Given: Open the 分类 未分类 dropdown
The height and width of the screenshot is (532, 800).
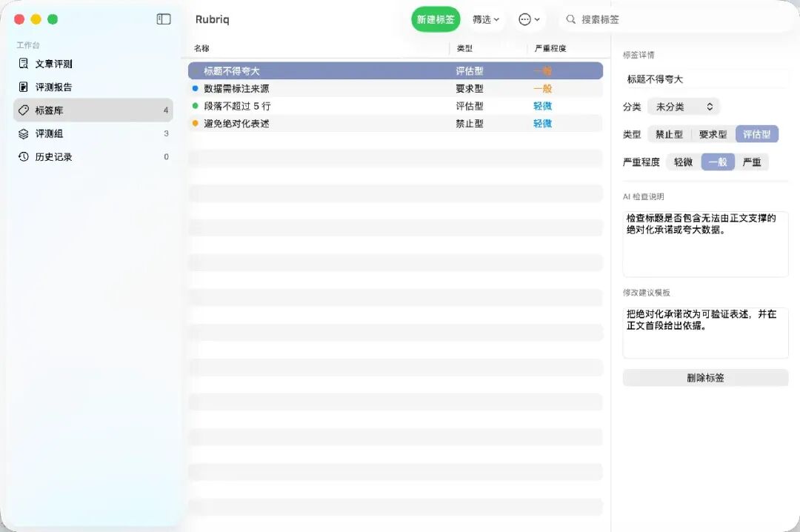Looking at the screenshot, I should pos(683,107).
